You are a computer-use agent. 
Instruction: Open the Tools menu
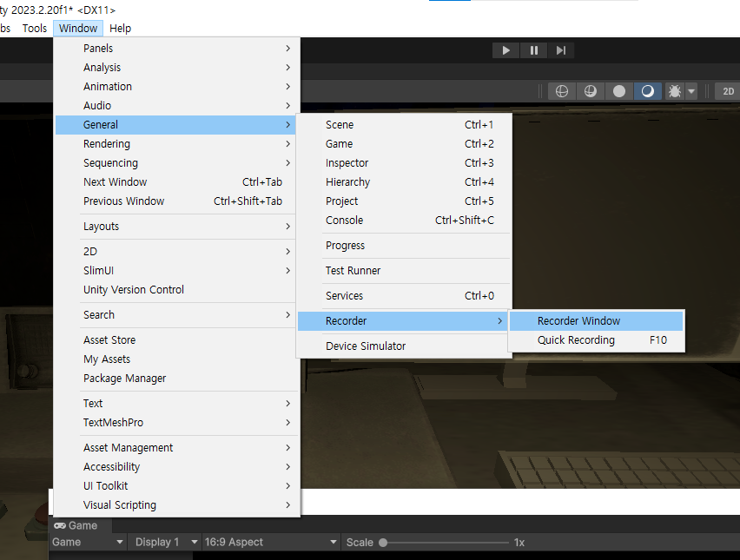tap(35, 29)
